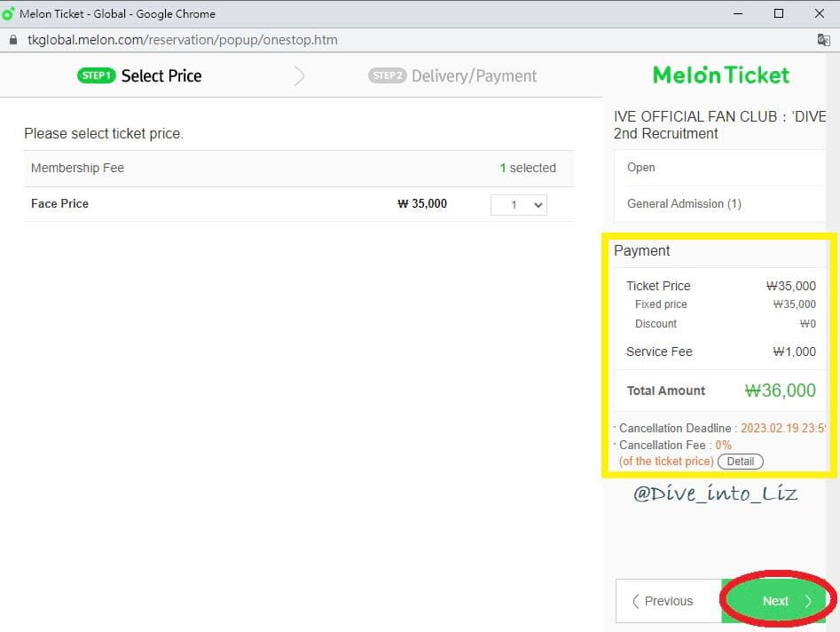Click the Next button
This screenshot has width=840, height=632.
pos(774,600)
